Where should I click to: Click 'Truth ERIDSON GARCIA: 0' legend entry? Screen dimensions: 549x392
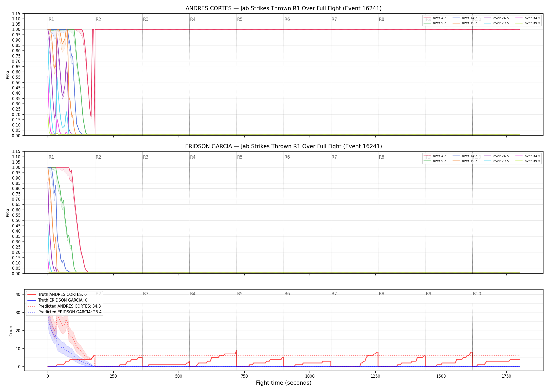pos(58,300)
